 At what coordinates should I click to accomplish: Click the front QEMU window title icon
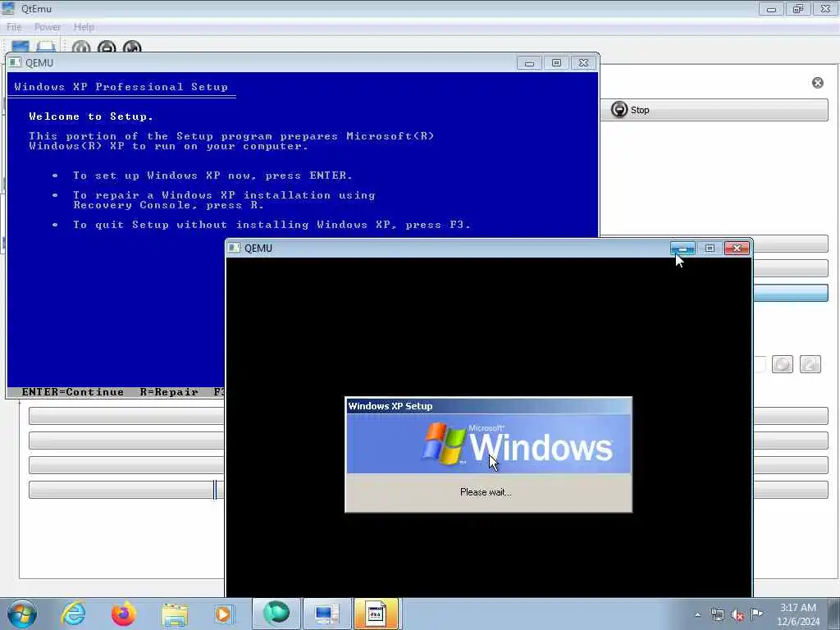point(234,248)
